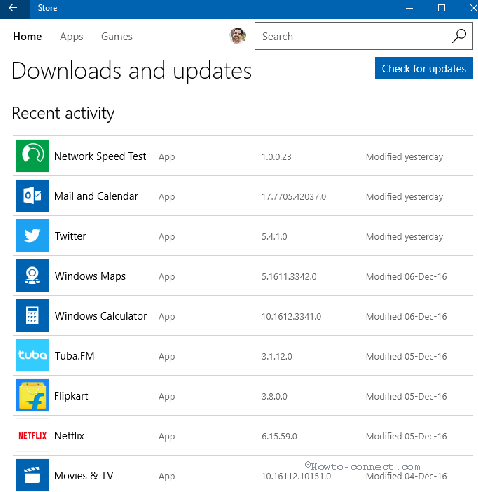Open the Mail and Calendar app icon

32,196
